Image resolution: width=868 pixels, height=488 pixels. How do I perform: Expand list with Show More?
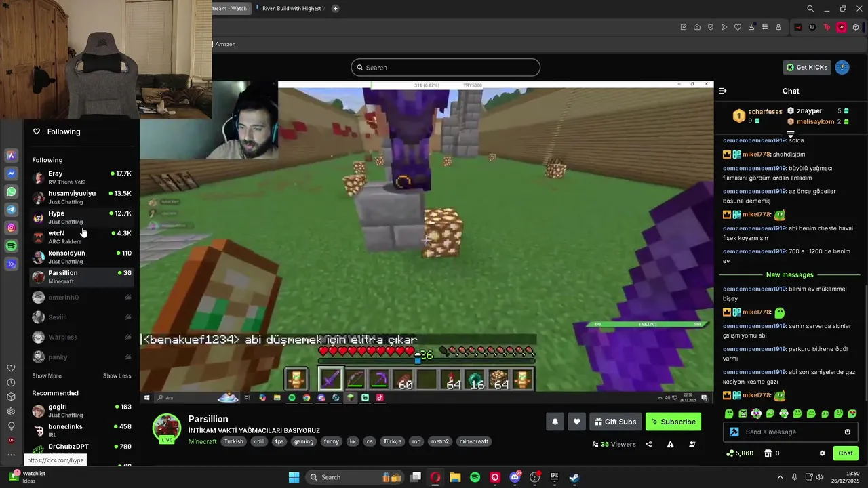click(47, 375)
